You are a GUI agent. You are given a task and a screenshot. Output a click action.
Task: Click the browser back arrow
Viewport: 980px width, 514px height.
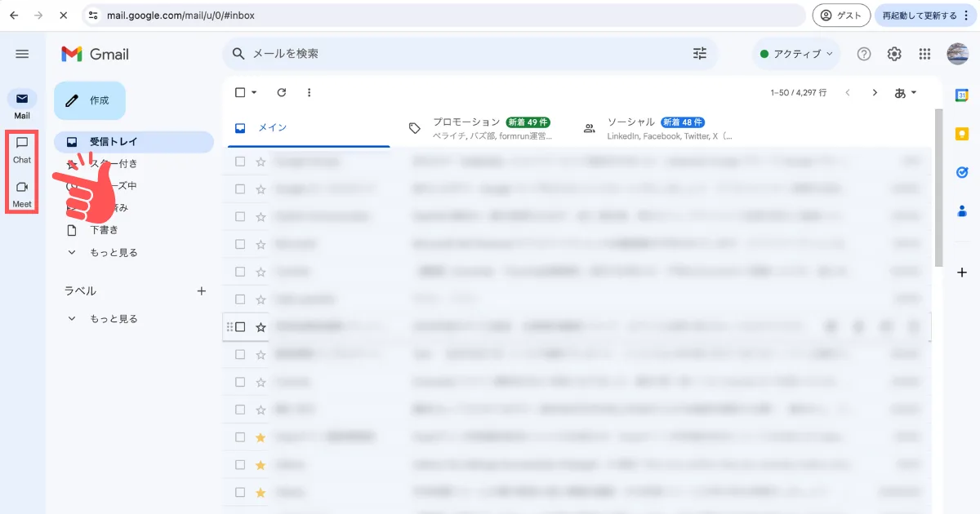[x=14, y=15]
